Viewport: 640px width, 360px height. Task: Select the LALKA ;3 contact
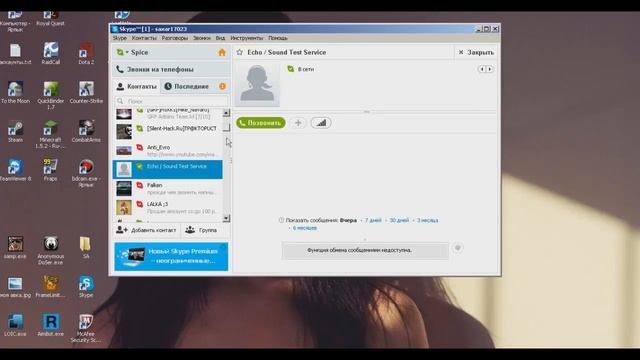coord(168,207)
